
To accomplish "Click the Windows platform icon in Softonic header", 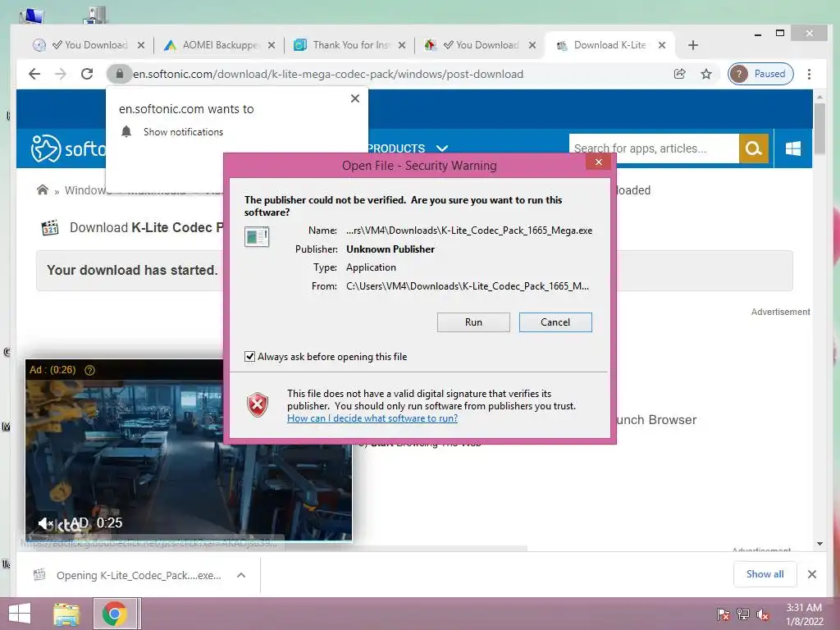I will click(x=793, y=148).
